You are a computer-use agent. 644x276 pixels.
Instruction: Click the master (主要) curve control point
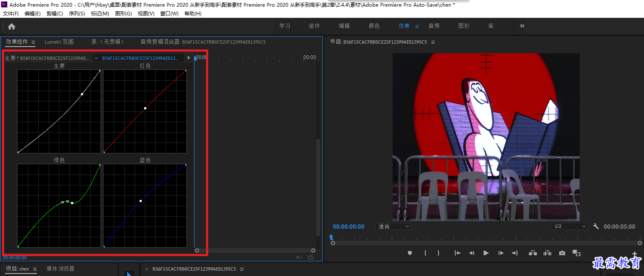(82, 94)
